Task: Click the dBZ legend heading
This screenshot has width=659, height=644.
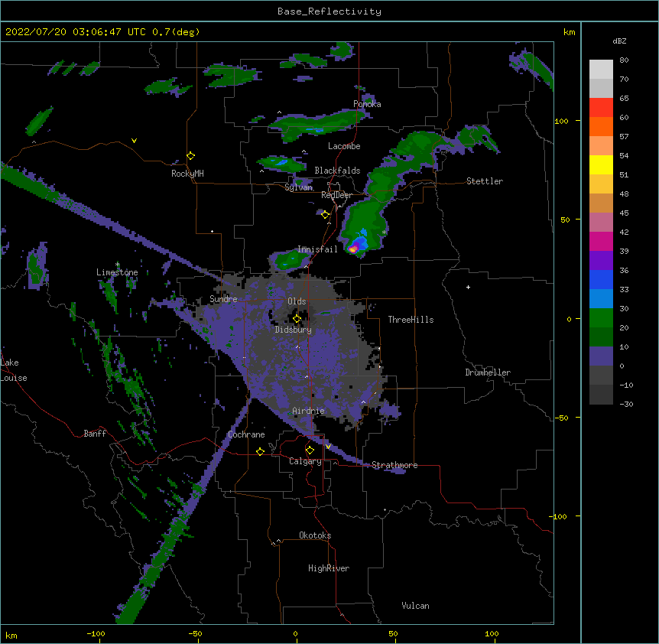Action: pyautogui.click(x=619, y=41)
